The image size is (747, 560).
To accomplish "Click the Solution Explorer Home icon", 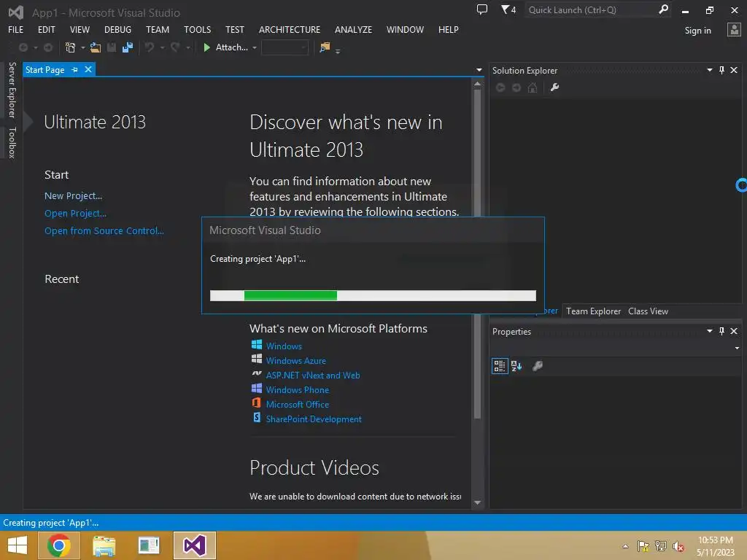I will (x=533, y=87).
